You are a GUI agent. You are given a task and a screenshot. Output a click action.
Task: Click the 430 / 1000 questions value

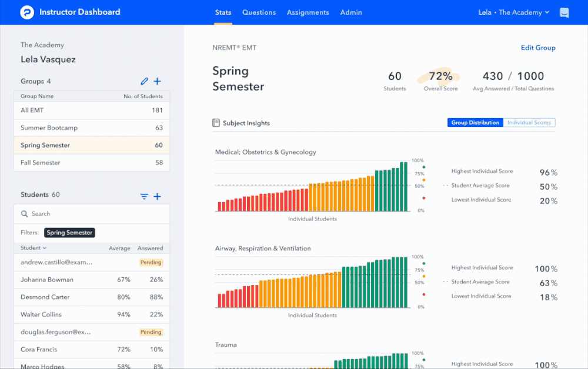(x=513, y=76)
